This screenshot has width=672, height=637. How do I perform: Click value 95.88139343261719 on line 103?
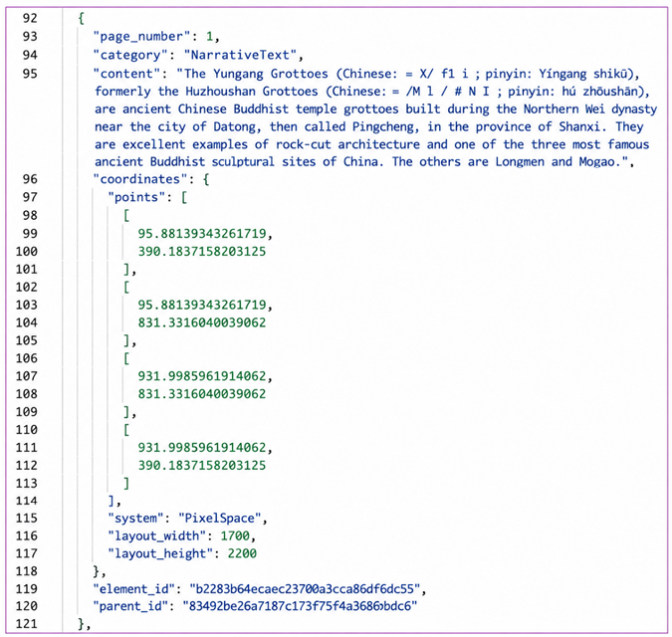point(202,305)
